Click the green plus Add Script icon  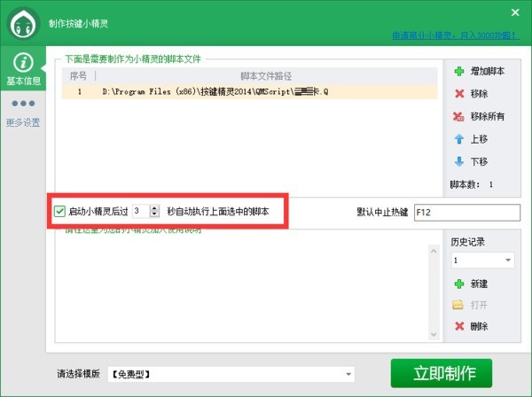[x=458, y=71]
